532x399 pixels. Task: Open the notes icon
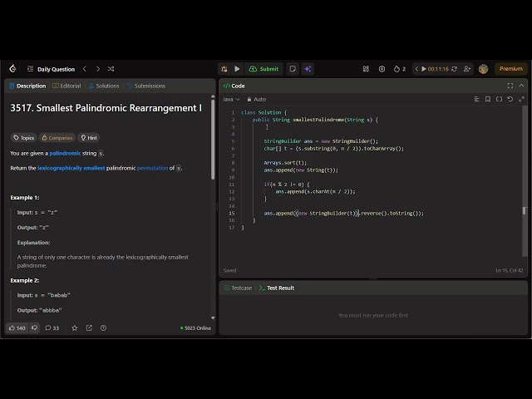click(x=293, y=69)
